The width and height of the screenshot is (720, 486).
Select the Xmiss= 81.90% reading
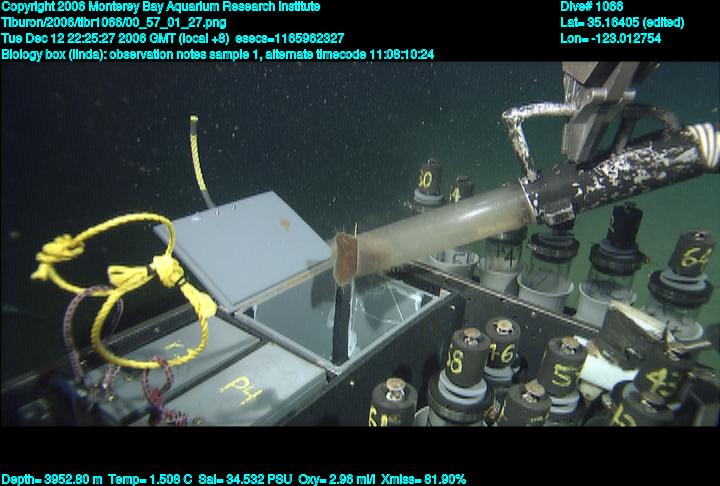[423, 480]
